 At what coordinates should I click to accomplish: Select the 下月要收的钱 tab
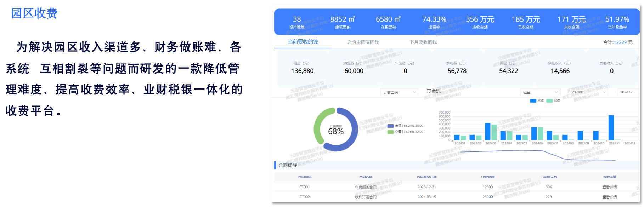[x=423, y=42]
